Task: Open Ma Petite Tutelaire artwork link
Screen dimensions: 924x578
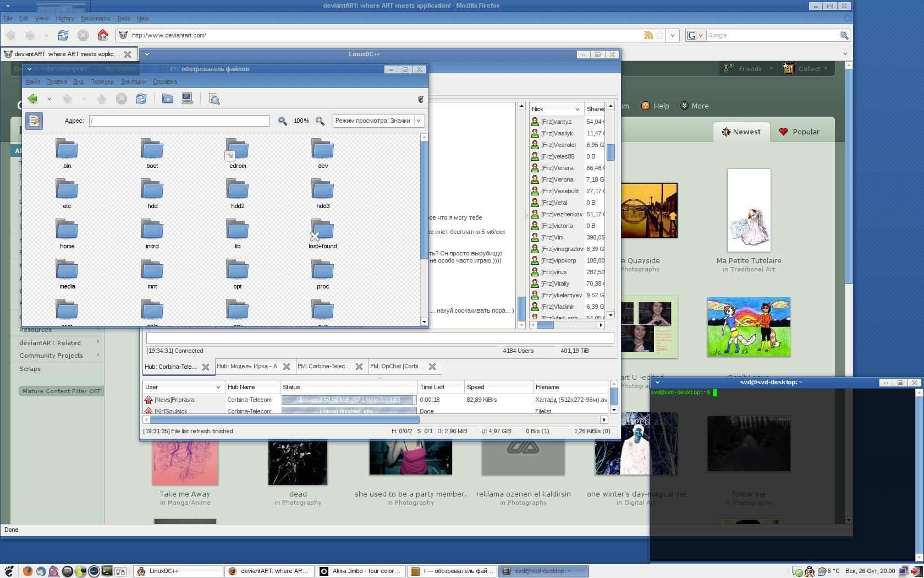Action: pyautogui.click(x=749, y=261)
